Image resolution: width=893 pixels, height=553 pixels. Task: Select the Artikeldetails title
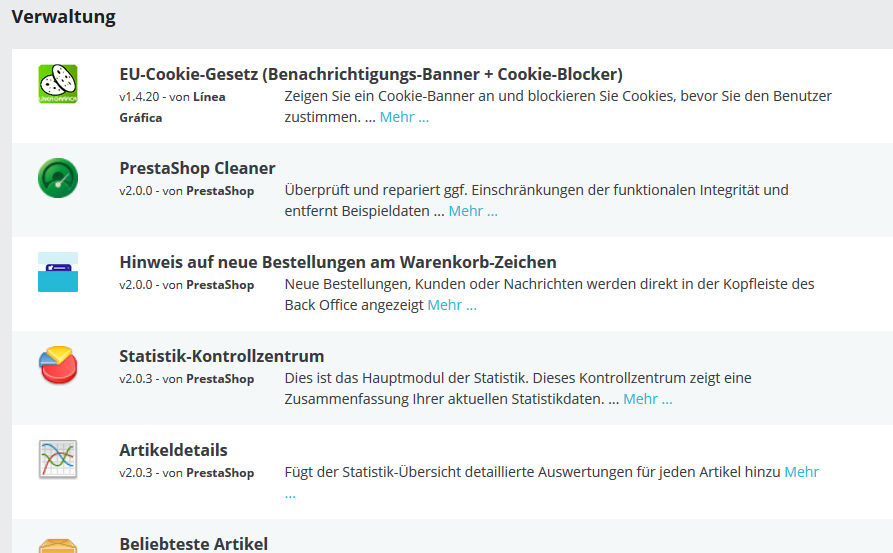click(x=173, y=450)
